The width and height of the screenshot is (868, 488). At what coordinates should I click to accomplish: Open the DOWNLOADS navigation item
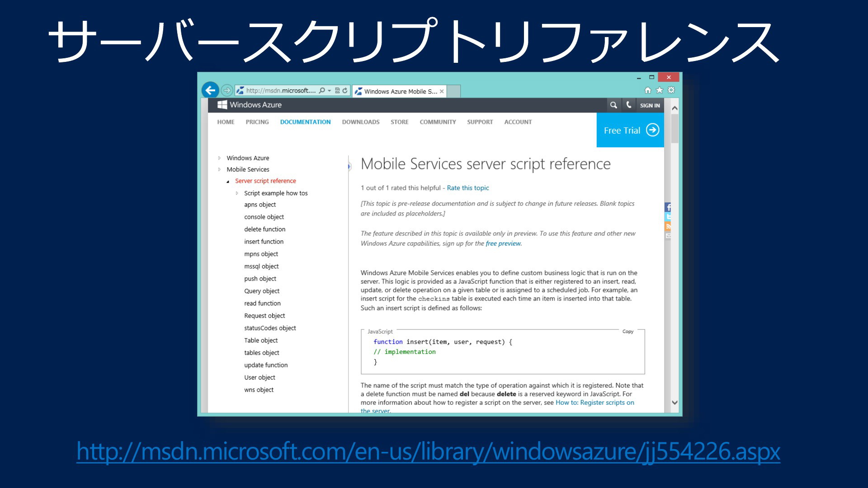361,122
